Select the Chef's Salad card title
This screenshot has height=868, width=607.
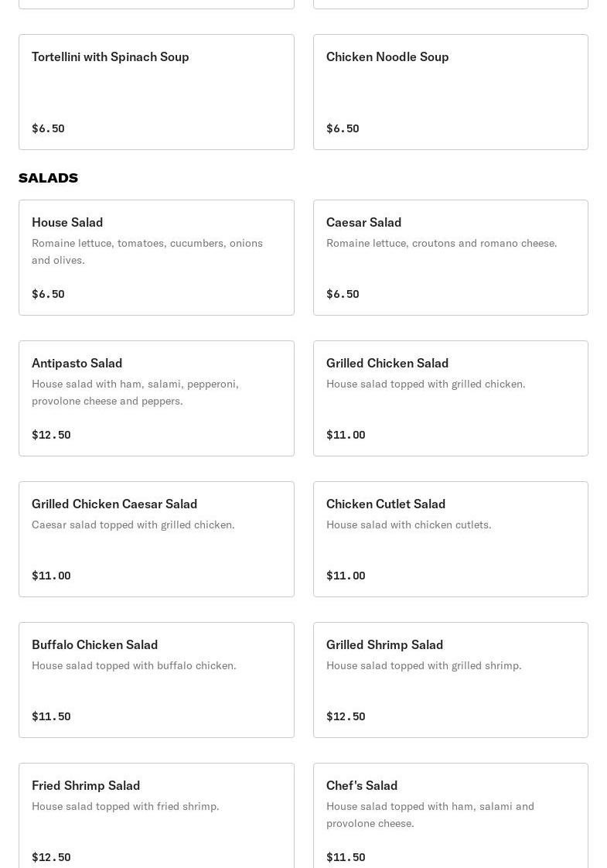(362, 785)
